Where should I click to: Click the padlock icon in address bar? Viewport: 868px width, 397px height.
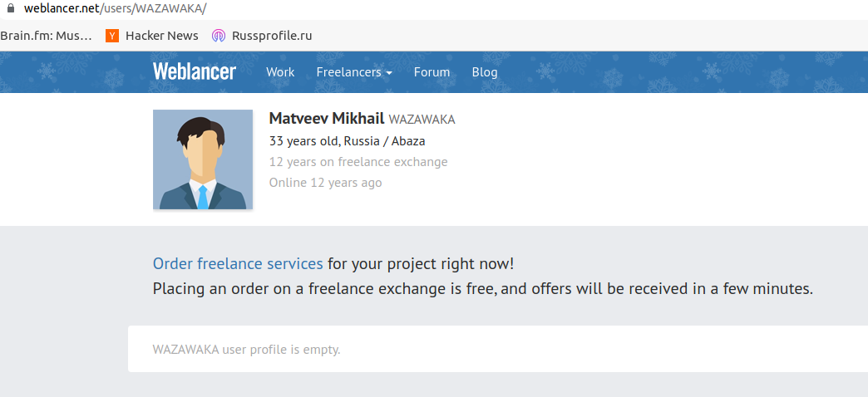tap(10, 8)
